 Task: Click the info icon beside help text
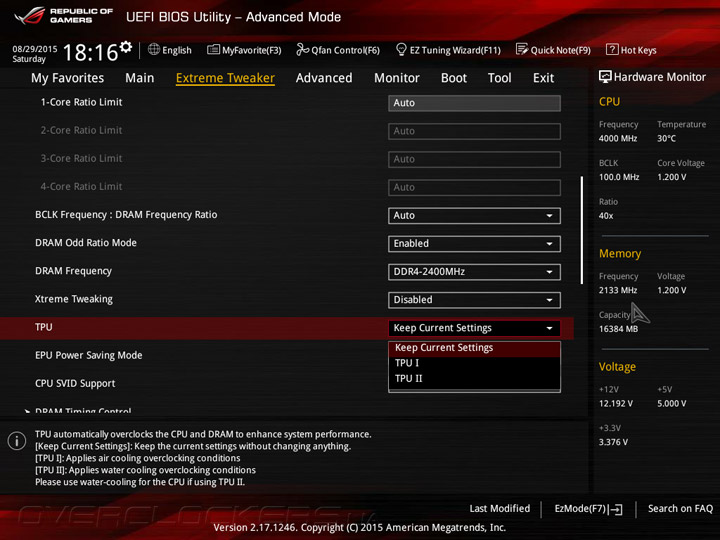point(17,441)
